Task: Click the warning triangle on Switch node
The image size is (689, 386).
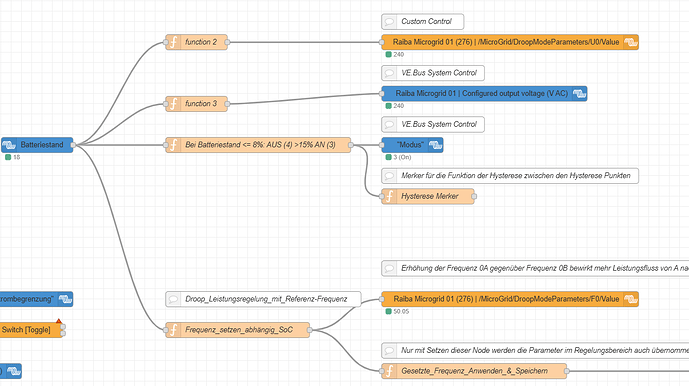Action: (59, 321)
